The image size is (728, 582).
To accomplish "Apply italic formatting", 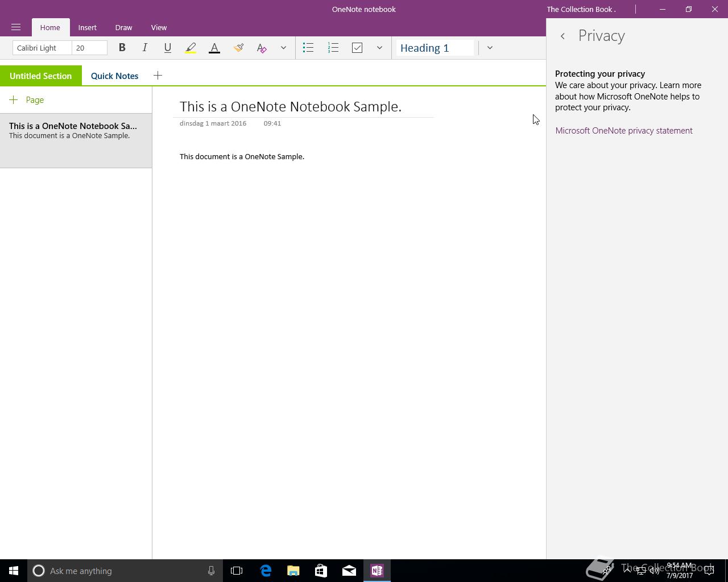I will [x=144, y=48].
